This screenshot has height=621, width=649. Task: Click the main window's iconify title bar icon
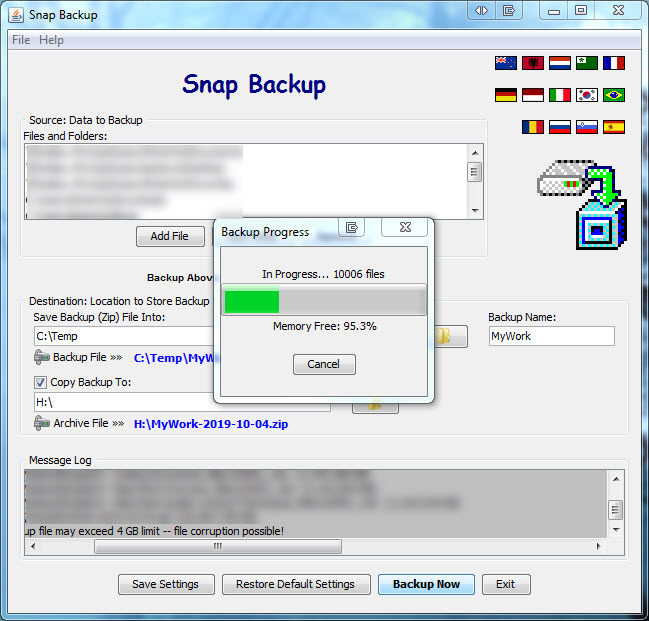pyautogui.click(x=509, y=10)
